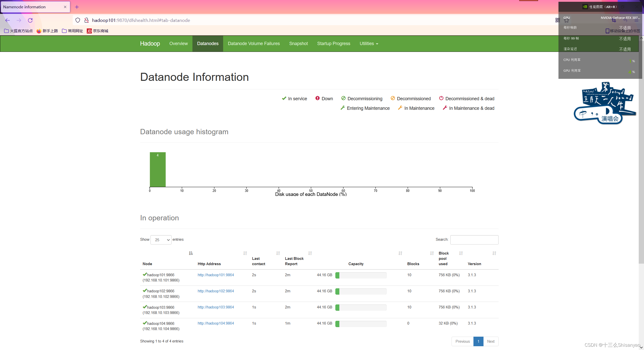Switch to the Overview tab
The height and width of the screenshot is (350, 644).
coord(178,43)
